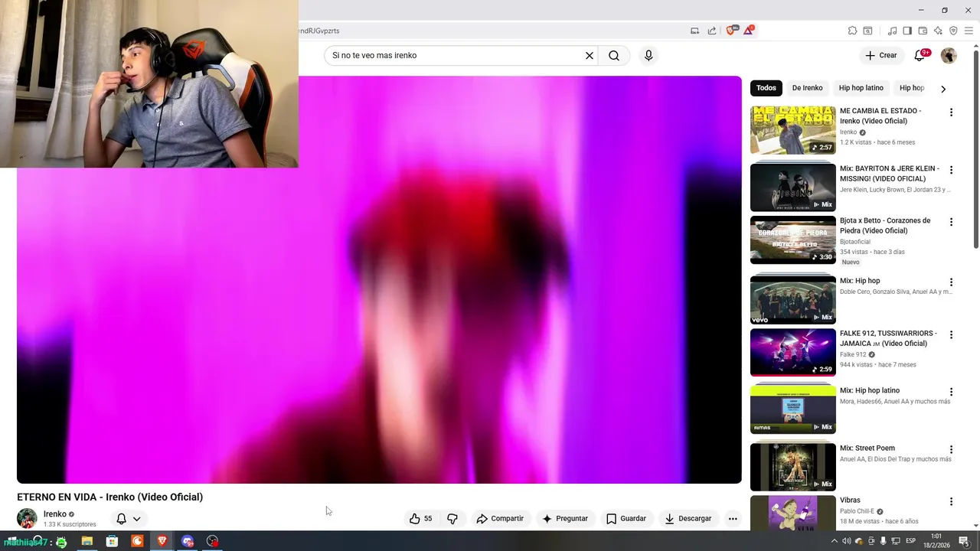The width and height of the screenshot is (980, 551).
Task: Click the Guardar button
Action: (626, 518)
